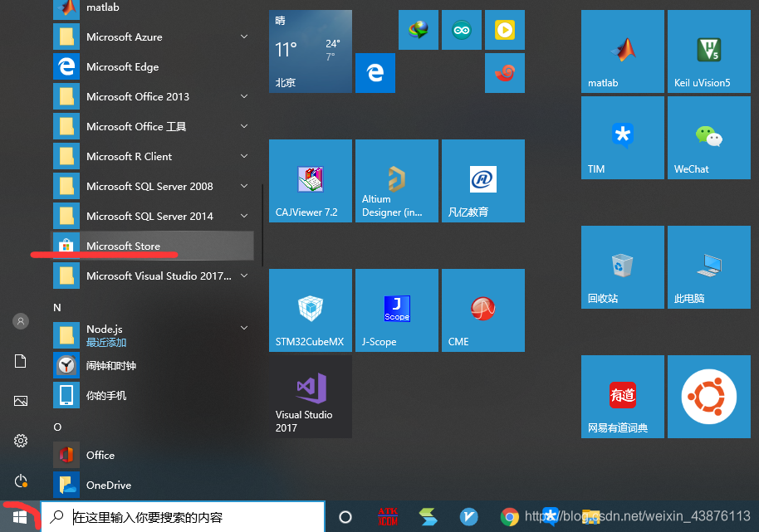Image resolution: width=759 pixels, height=532 pixels.
Task: Launch the 网易有道词典 tile
Action: pos(623,397)
